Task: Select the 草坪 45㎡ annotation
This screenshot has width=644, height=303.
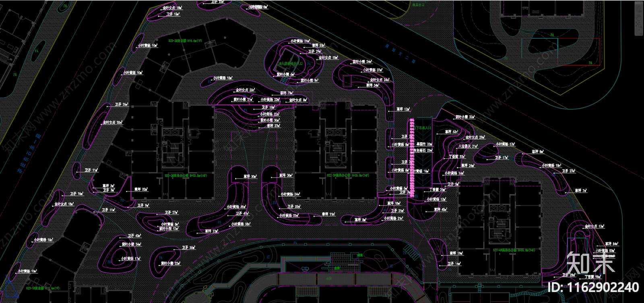Action: pyautogui.click(x=441, y=210)
